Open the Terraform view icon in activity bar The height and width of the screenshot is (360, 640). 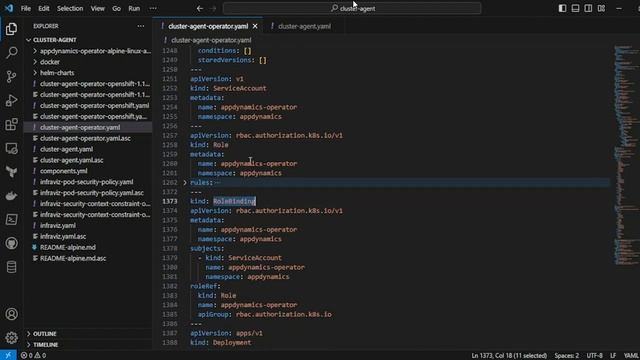(11, 172)
